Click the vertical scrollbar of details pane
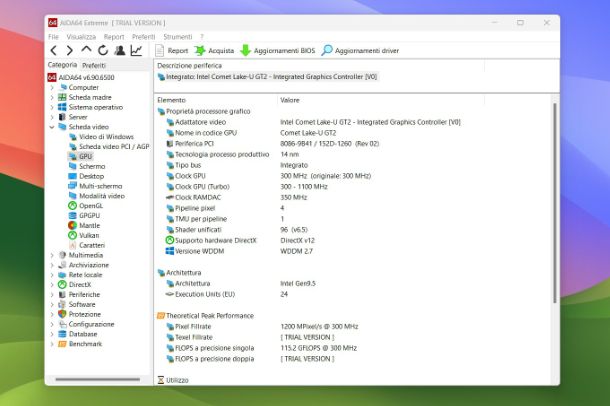This screenshot has height=406, width=610. pos(555,203)
